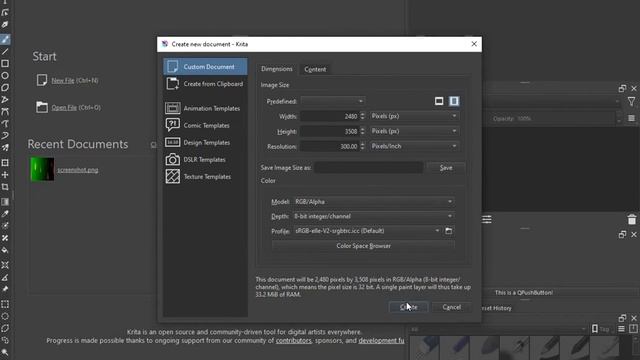
Task: Adjust the Height spin arrows
Action: click(362, 131)
